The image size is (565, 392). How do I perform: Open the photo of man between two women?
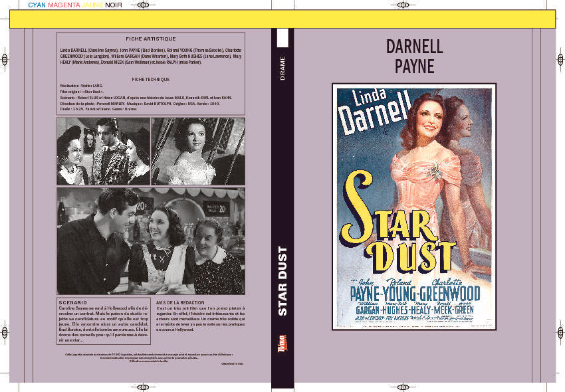104,151
